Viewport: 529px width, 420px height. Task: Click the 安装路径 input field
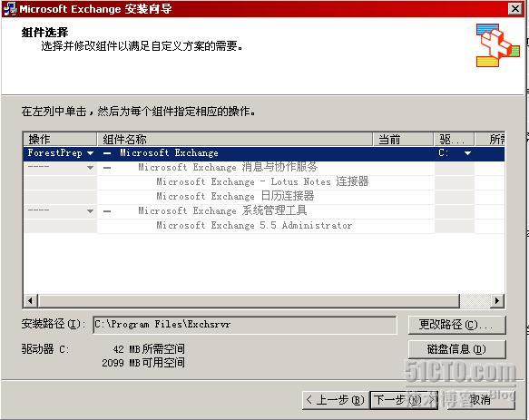click(245, 325)
